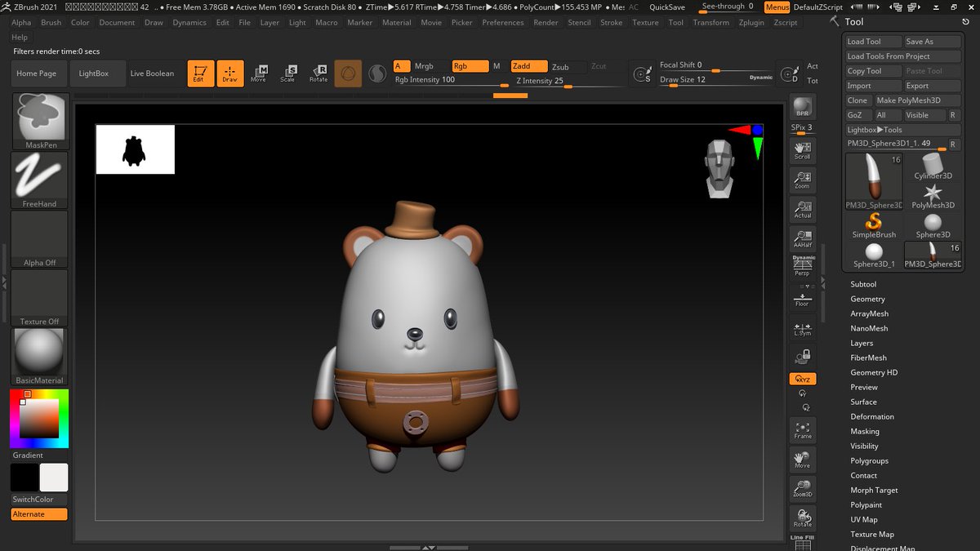Expand the UV Map subpalette

[864, 519]
